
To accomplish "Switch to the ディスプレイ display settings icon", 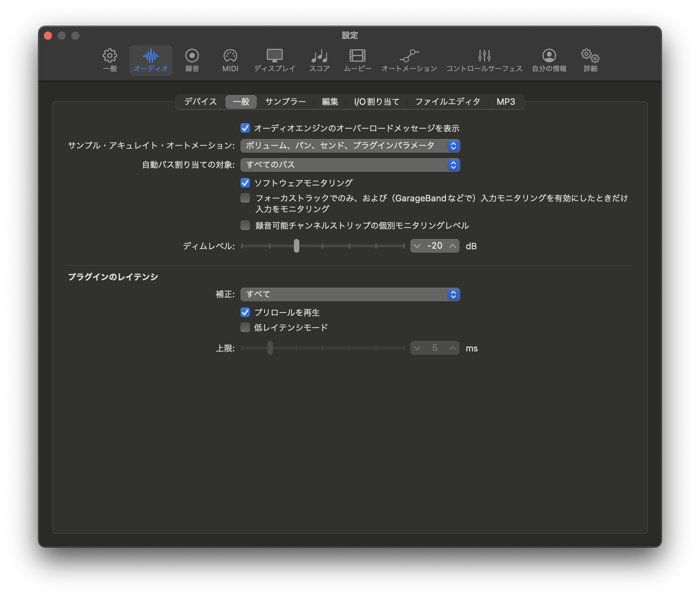I will [274, 60].
